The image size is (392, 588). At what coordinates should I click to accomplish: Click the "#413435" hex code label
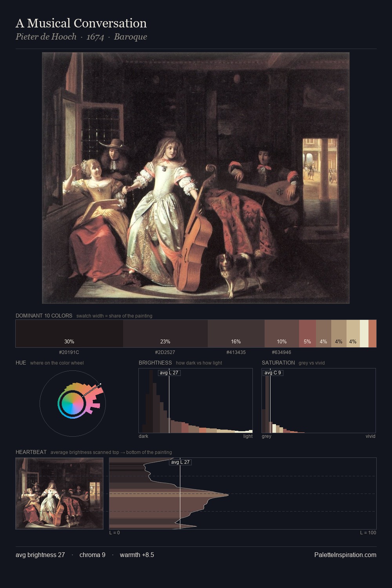point(236,352)
